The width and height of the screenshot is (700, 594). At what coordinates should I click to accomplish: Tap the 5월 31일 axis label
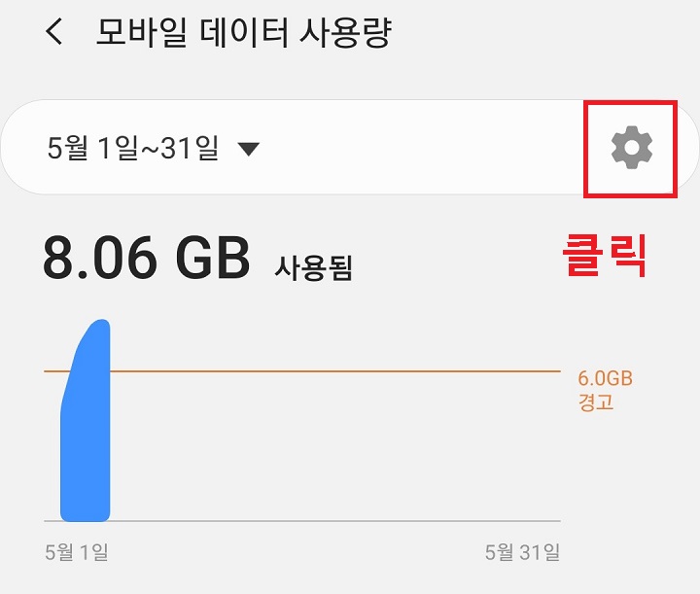click(522, 552)
